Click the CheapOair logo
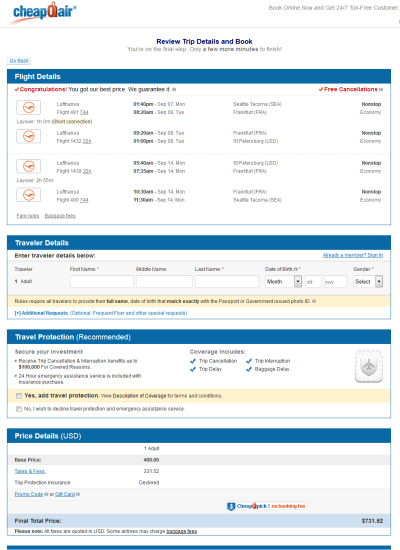The image size is (400, 550). [44, 13]
